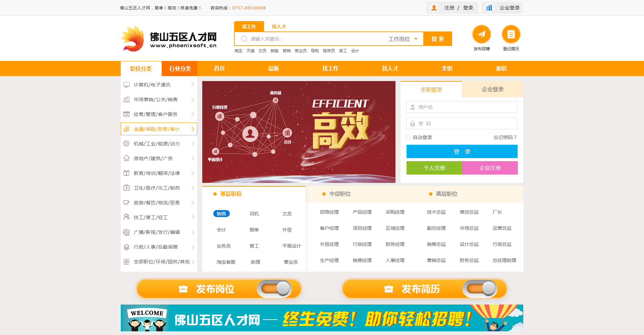
Task: Click the 发布招聘 paper plane icon
Action: coord(481,34)
